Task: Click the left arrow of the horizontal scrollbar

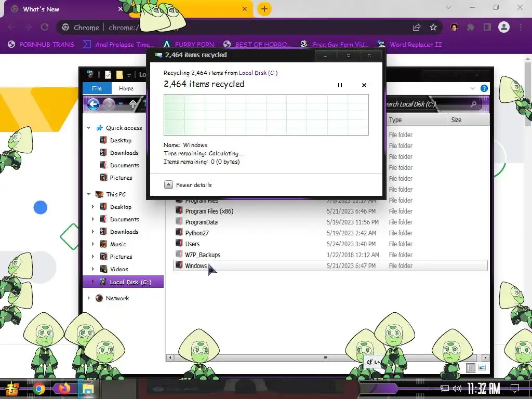Action: [170, 357]
